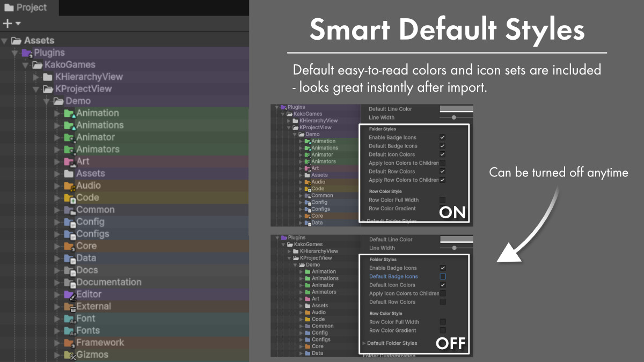Collapse the Assets root folder arrow

pyautogui.click(x=5, y=41)
